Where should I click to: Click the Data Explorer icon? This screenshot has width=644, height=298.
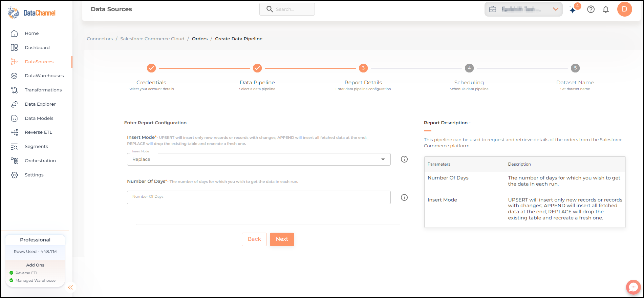14,104
